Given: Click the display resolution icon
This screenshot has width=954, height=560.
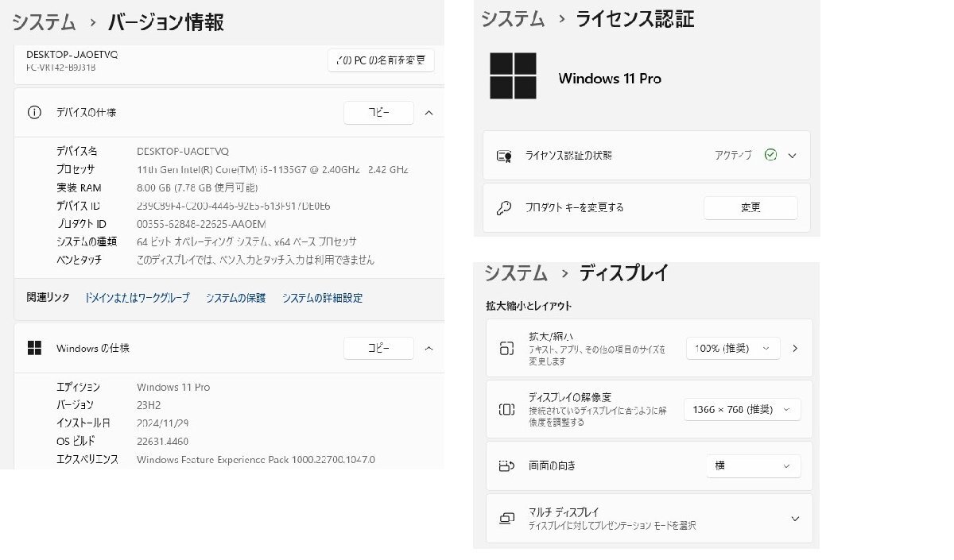Looking at the screenshot, I should tap(506, 409).
